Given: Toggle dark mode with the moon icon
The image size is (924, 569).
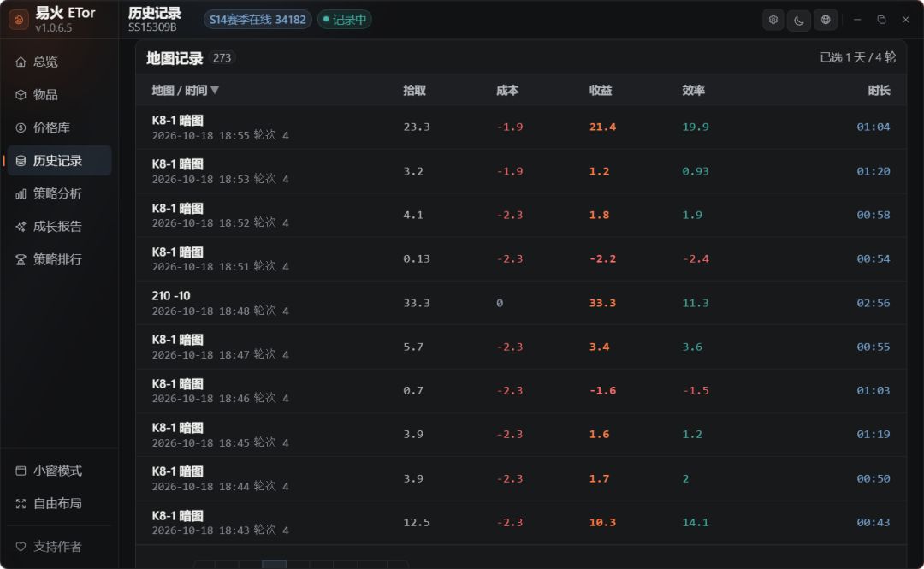Looking at the screenshot, I should 799,20.
